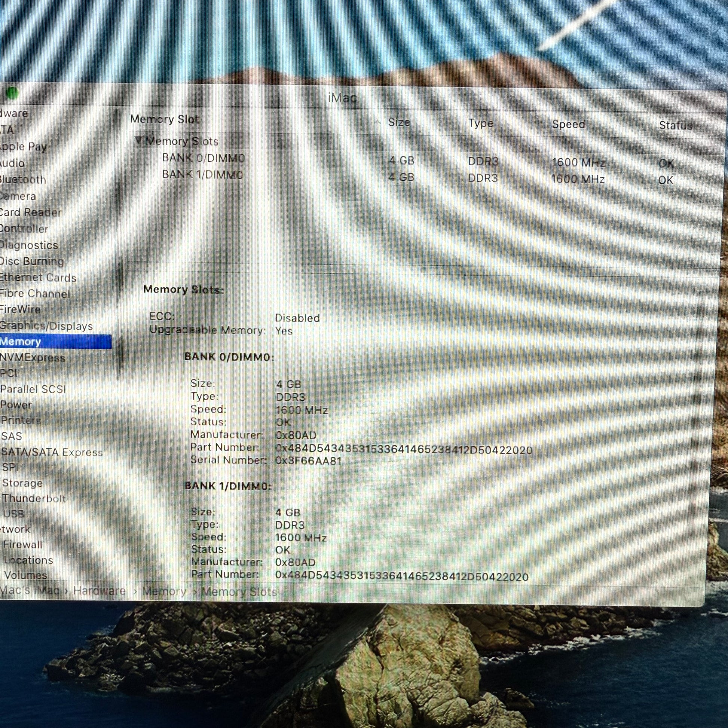Select SATA/SATA Express in the sidebar
The height and width of the screenshot is (728, 728).
point(52,452)
